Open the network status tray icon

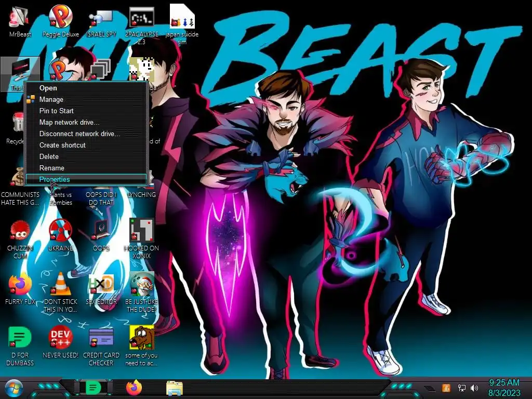(461, 388)
